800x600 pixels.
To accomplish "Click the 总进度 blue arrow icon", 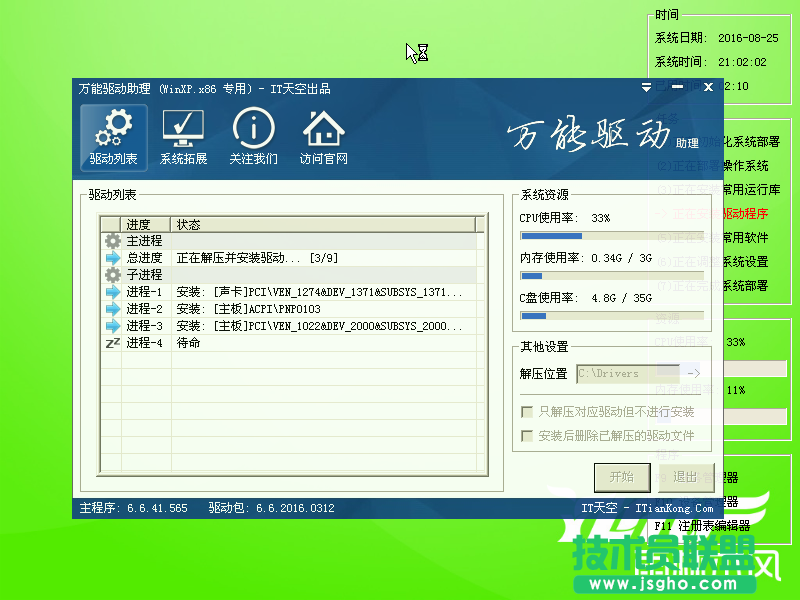I will click(112, 258).
